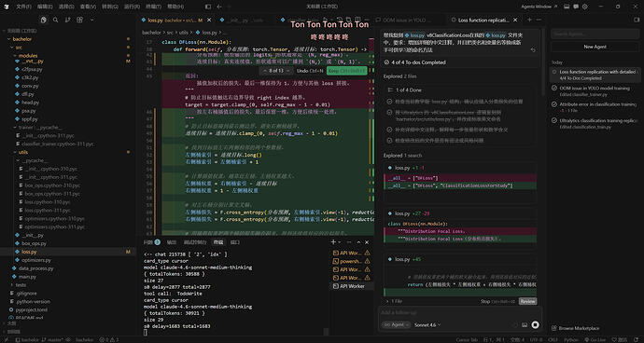Open the Extensions view icon
Viewport: 644px width, 343px height.
pyautogui.click(x=79, y=20)
